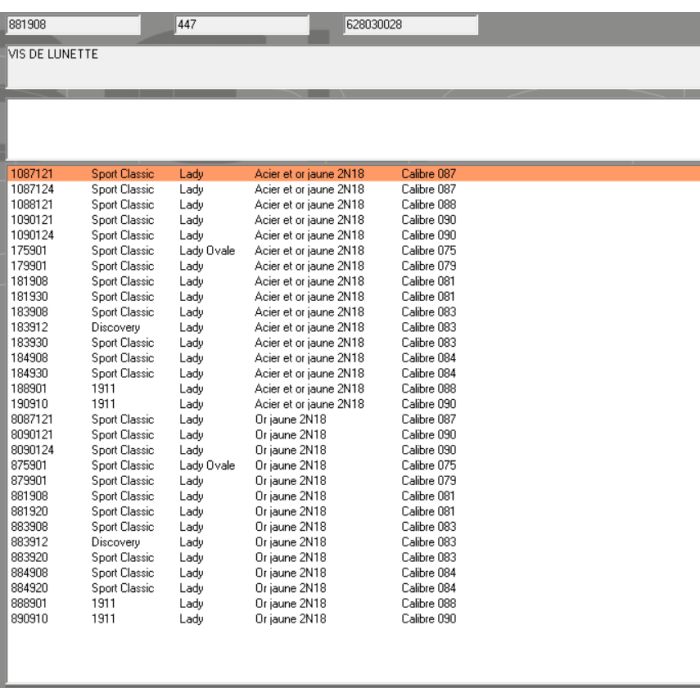Select row 181908 in the list

click(x=354, y=281)
